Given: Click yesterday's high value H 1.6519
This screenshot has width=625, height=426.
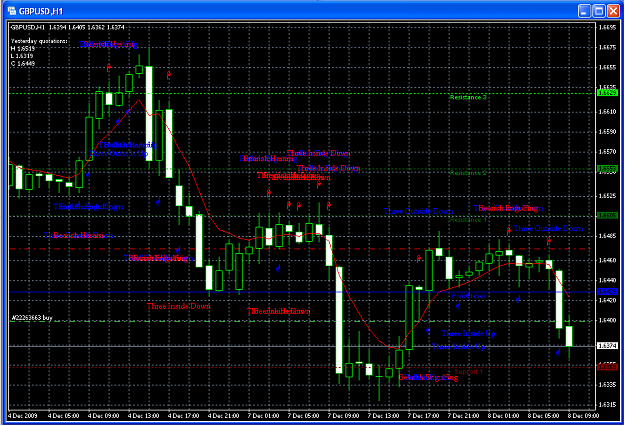Looking at the screenshot, I should (x=23, y=49).
